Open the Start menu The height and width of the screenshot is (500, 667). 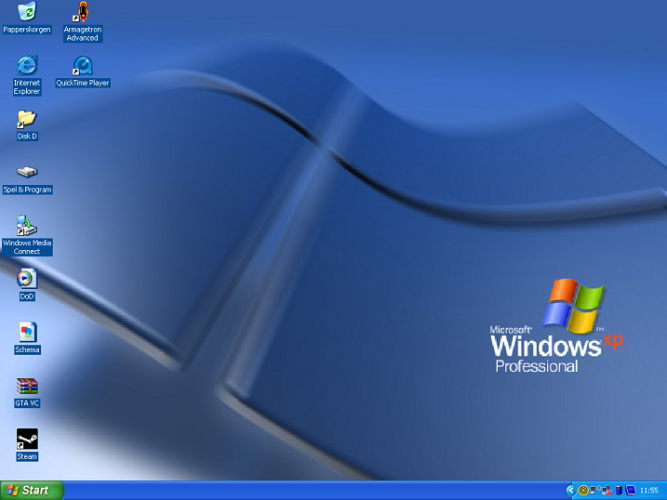point(31,490)
